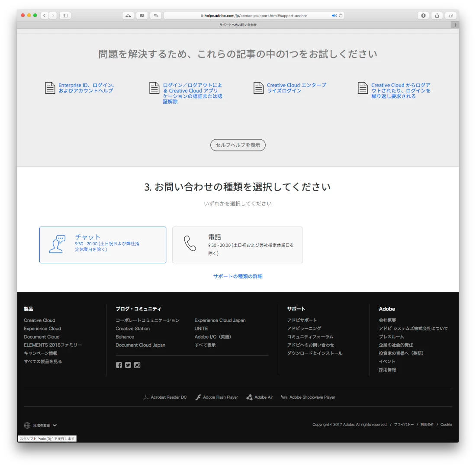Screen dimensions: 476x467
Task: Open コーポレートコミュニケーション footer link
Action: click(148, 320)
